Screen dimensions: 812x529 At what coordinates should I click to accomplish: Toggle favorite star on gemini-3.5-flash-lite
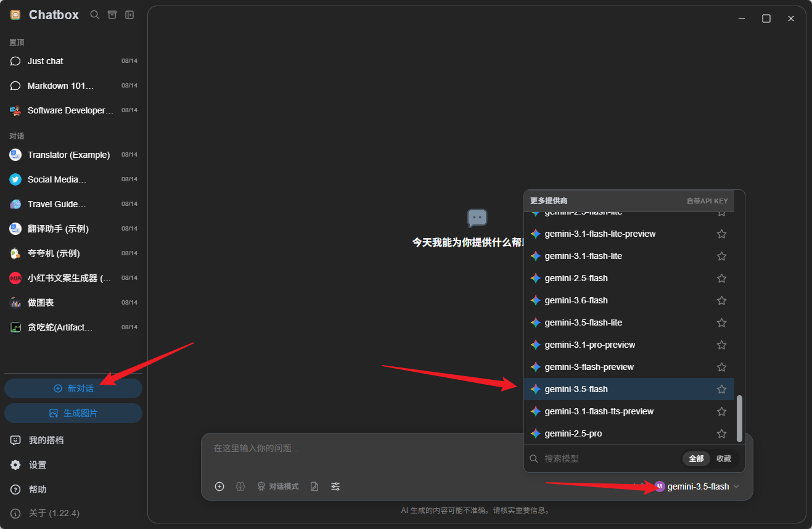click(x=721, y=322)
